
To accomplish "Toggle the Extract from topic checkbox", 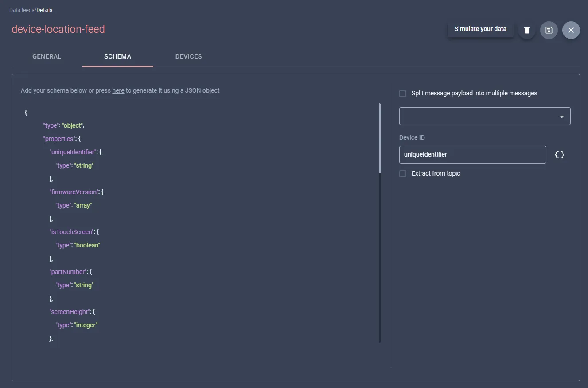I will (403, 174).
